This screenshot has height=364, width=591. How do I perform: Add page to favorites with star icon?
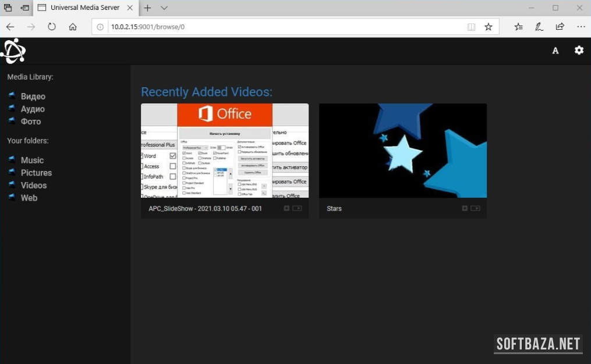[489, 27]
